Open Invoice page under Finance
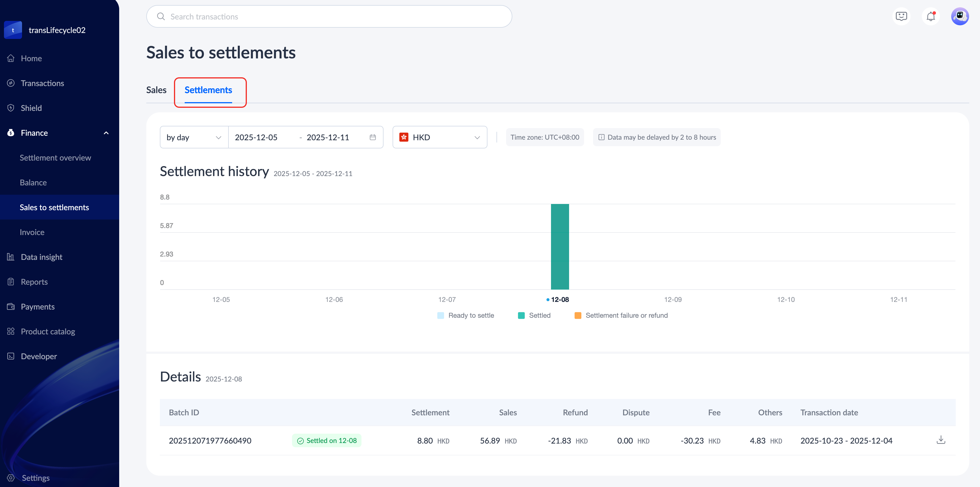The width and height of the screenshot is (980, 487). coord(32,232)
